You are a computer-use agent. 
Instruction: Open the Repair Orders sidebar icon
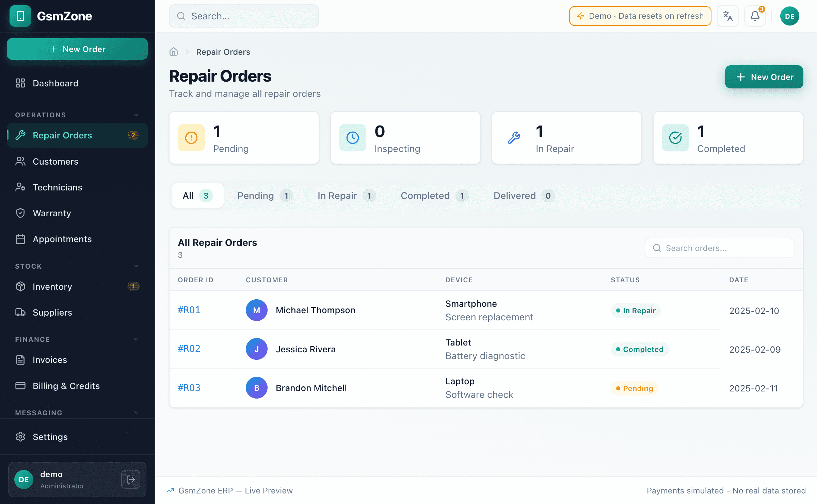[21, 135]
